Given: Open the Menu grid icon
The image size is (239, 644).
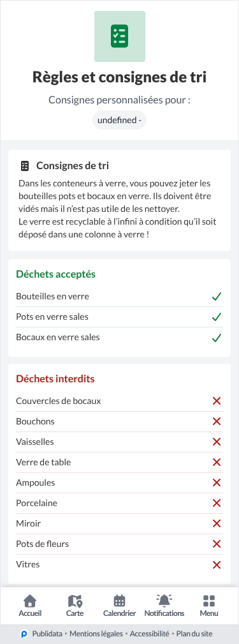Looking at the screenshot, I should coord(209,601).
